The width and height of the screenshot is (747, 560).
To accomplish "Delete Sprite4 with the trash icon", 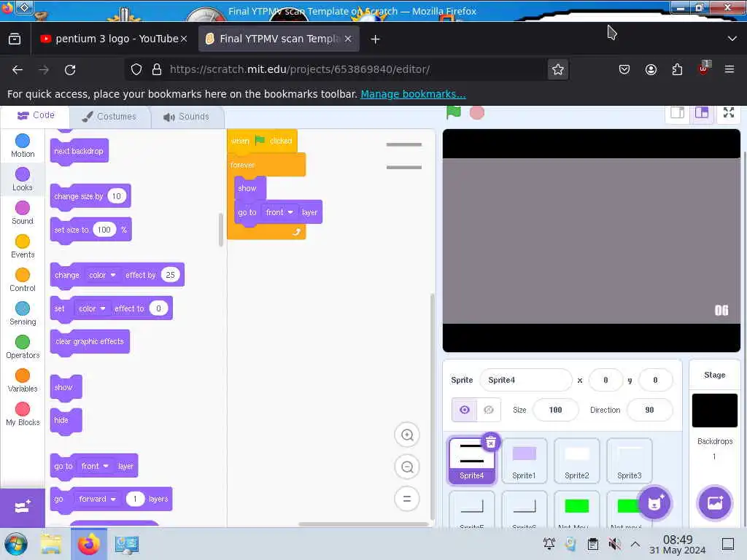I will click(x=491, y=443).
